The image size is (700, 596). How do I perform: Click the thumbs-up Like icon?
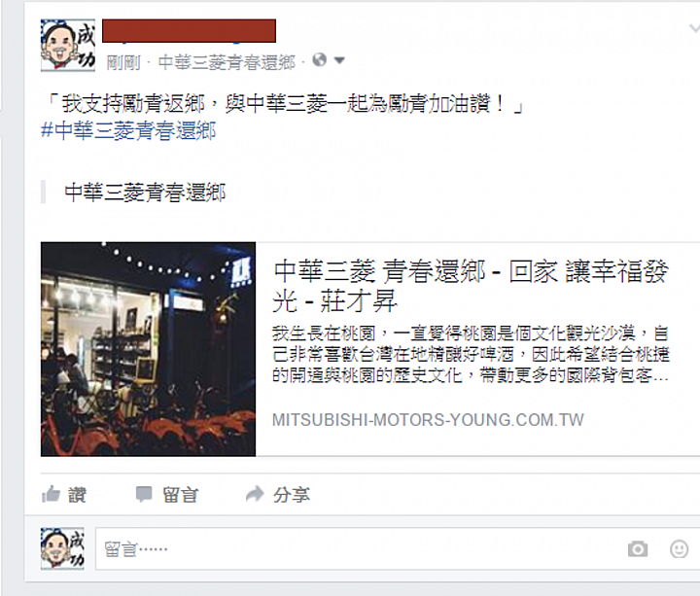click(x=51, y=494)
